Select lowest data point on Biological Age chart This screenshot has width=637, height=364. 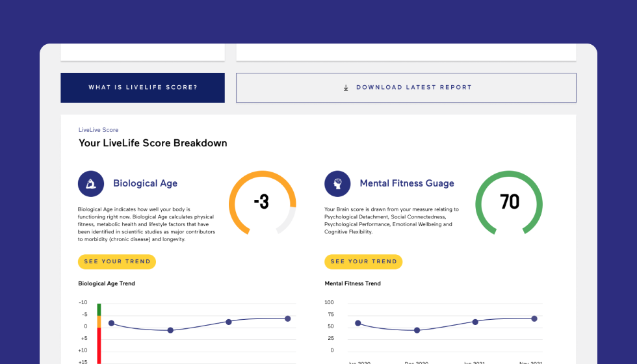pyautogui.click(x=170, y=330)
